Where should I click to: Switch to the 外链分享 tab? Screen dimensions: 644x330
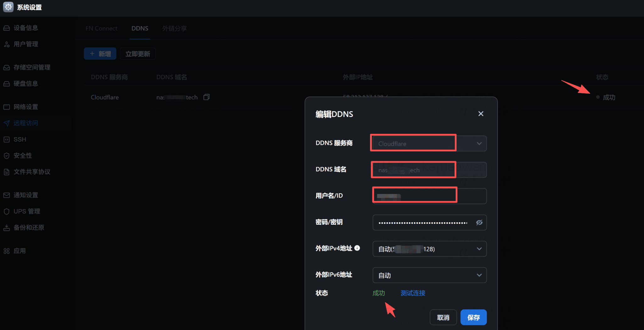[174, 28]
